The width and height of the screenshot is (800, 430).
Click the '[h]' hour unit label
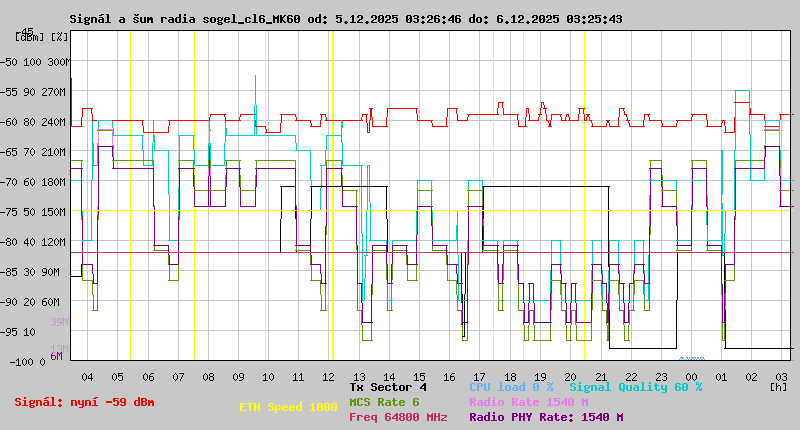[x=778, y=386]
